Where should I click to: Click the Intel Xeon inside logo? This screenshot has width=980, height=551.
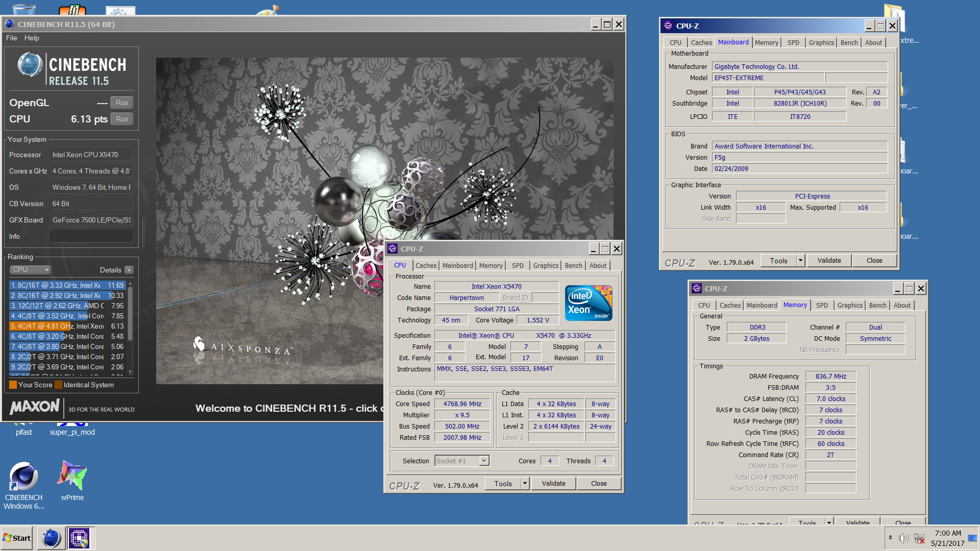pyautogui.click(x=589, y=303)
